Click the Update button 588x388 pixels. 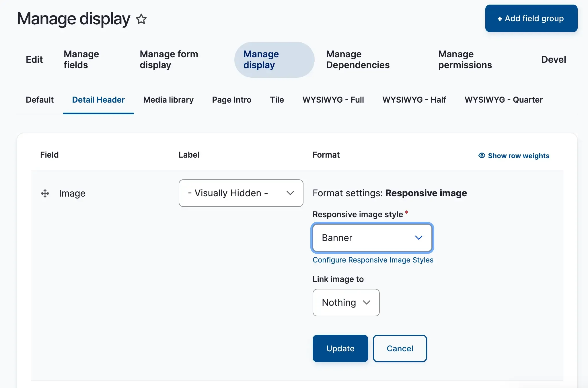[x=340, y=348]
